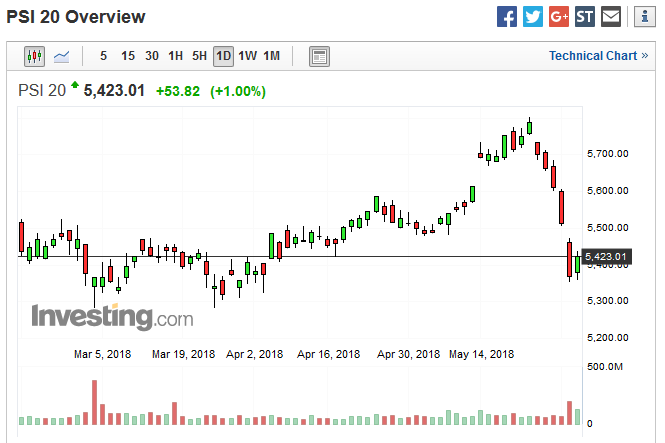Share chart on Facebook

point(507,17)
